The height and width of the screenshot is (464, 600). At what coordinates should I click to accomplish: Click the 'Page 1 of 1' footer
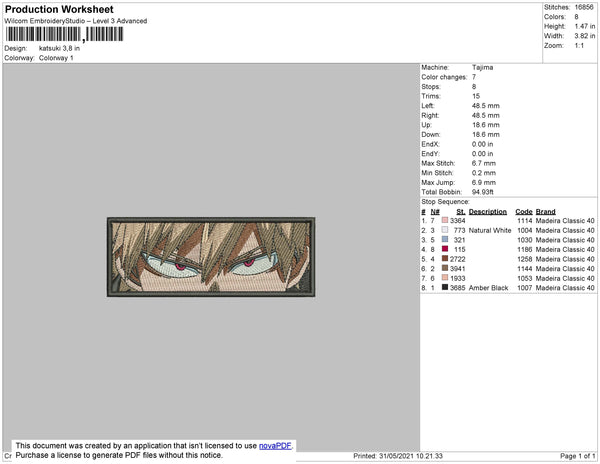click(x=577, y=456)
